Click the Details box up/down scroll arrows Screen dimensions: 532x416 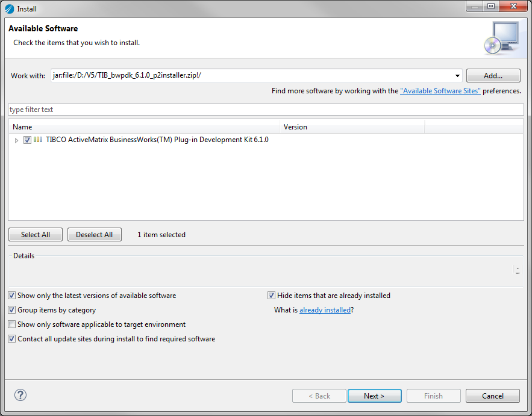coord(518,270)
